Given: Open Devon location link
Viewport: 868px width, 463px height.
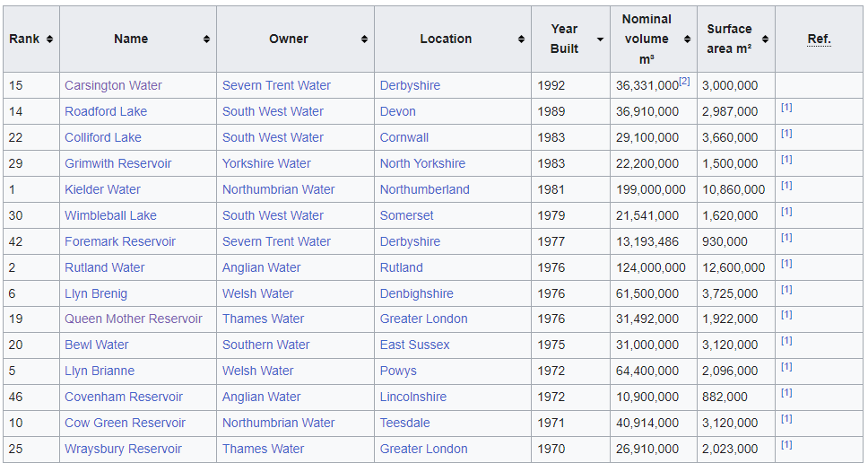Looking at the screenshot, I should click(x=397, y=111).
